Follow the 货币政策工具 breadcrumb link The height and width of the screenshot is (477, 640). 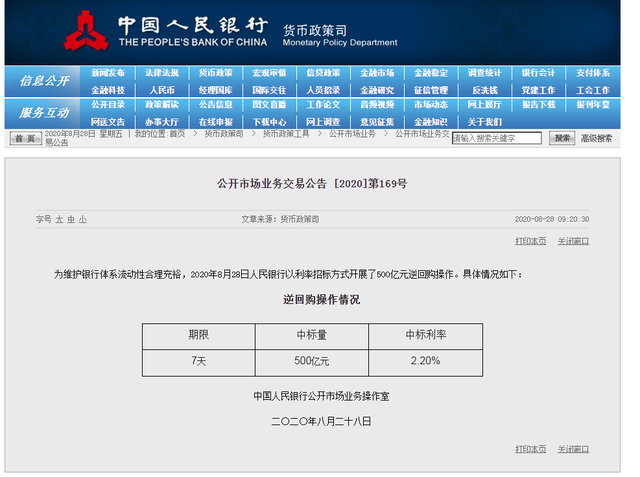286,134
